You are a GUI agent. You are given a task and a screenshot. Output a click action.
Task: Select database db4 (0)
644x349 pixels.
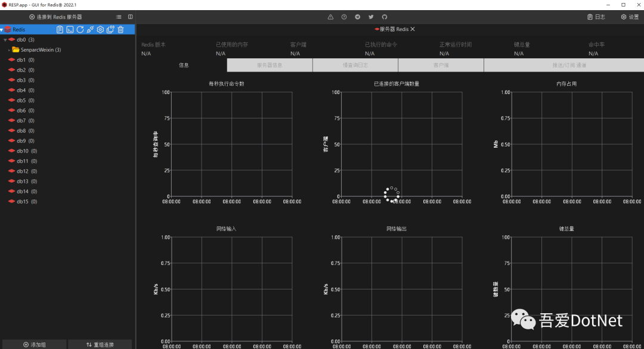(x=26, y=90)
